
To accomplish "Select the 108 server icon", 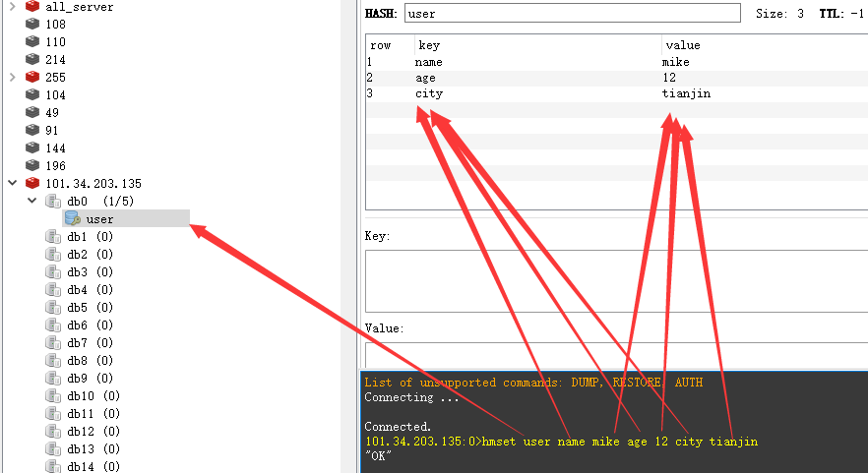I will point(32,25).
